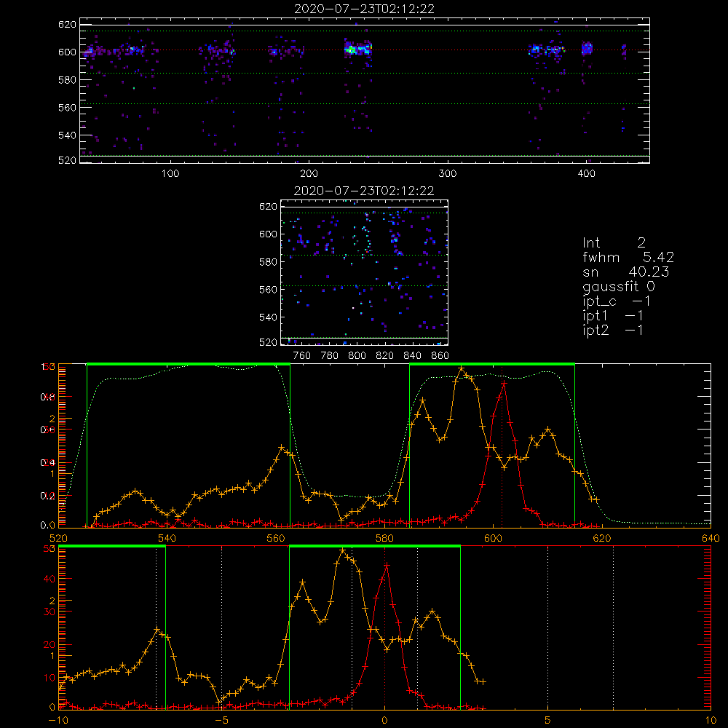Image resolution: width=728 pixels, height=728 pixels.
Task: Click x-axis label 860 on middle image
Action: click(440, 356)
